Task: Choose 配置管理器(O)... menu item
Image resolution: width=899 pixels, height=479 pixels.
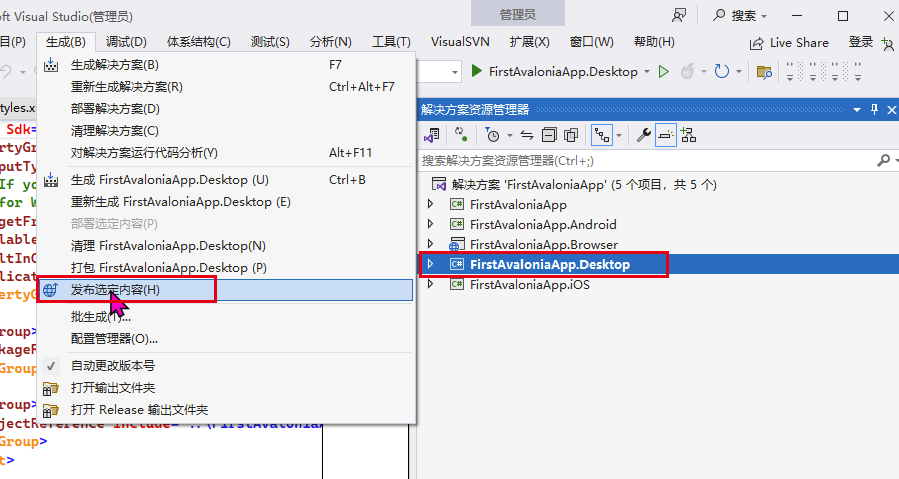Action: coord(226,339)
